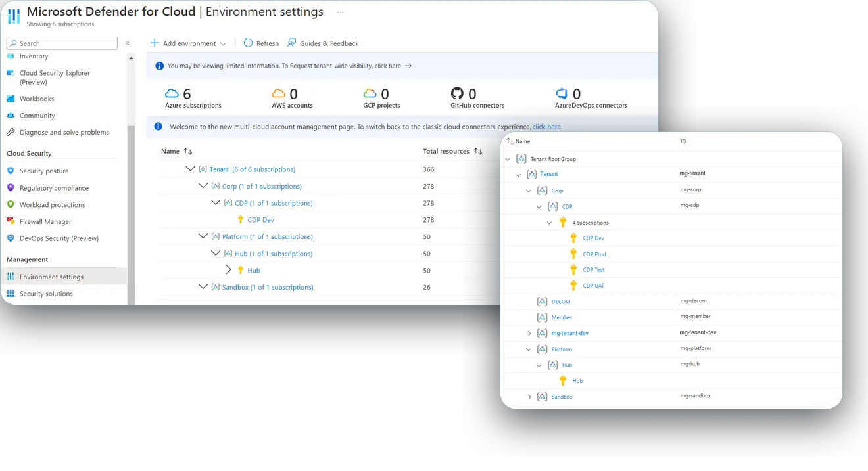
Task: Click the Regulatory compliance shield icon
Action: point(11,188)
